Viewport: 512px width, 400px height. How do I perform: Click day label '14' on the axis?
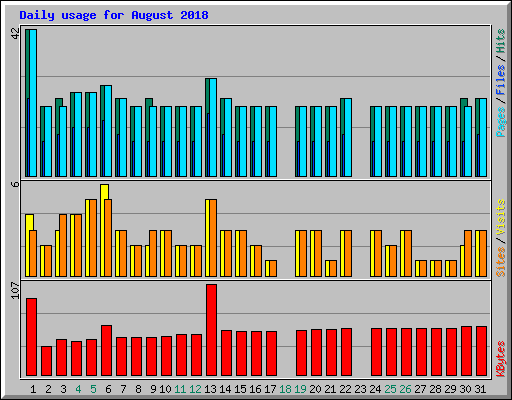click(225, 389)
